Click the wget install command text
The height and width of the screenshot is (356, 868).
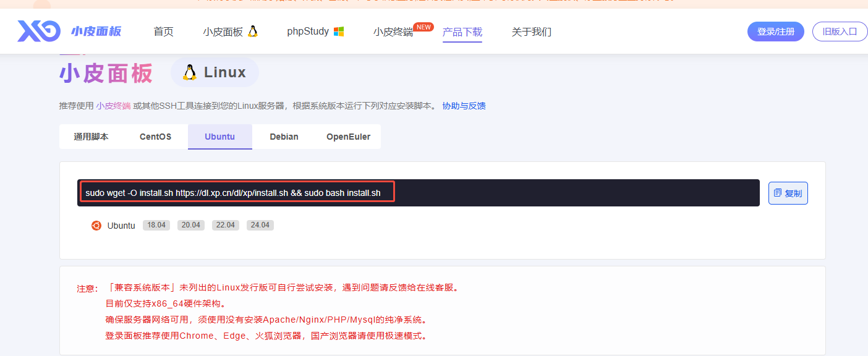pos(232,193)
